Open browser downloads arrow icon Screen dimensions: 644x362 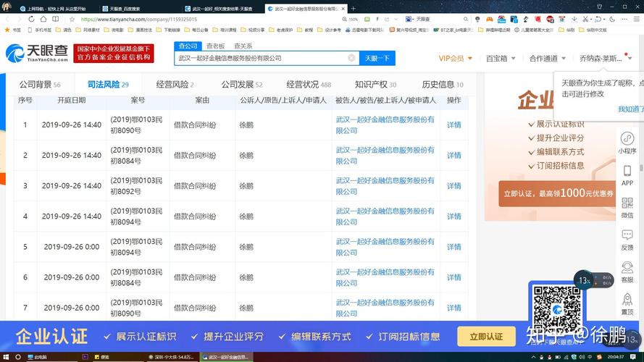click(x=574, y=19)
